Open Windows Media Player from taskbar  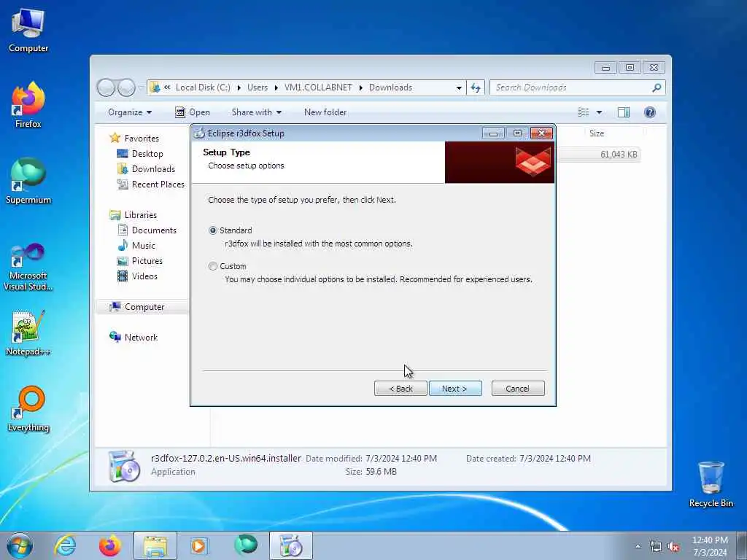coord(199,545)
